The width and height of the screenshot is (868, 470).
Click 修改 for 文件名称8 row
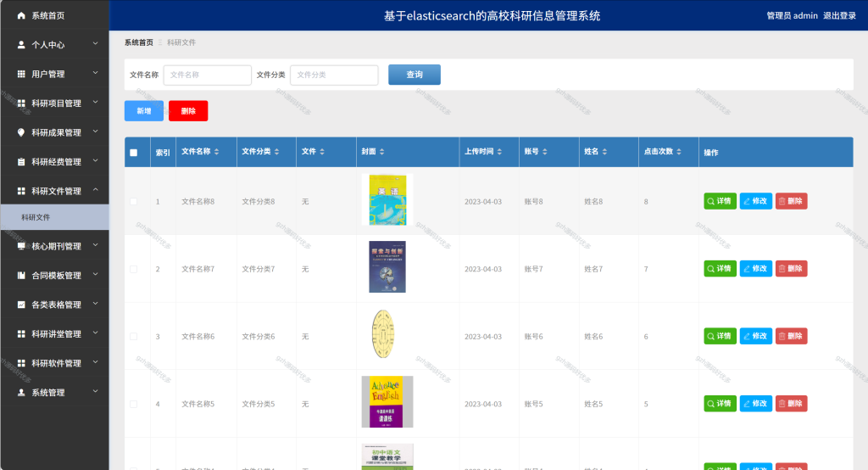click(x=755, y=201)
